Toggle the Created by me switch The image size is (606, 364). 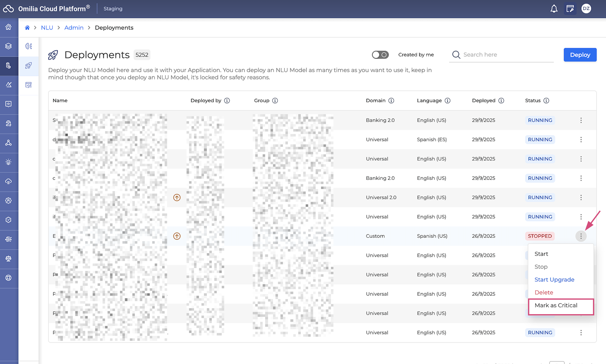[380, 55]
